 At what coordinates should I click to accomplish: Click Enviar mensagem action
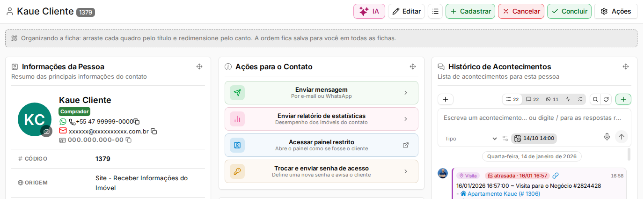click(322, 93)
